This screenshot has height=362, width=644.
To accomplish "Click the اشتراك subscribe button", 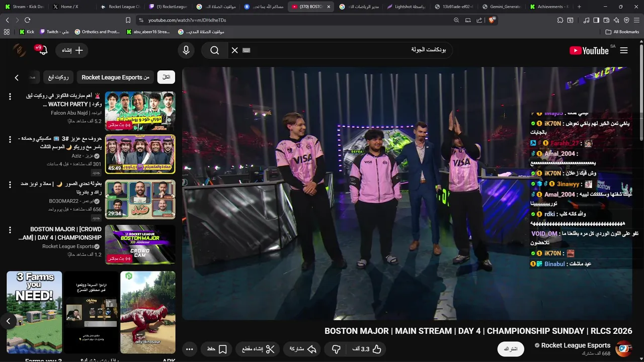I will point(511,349).
